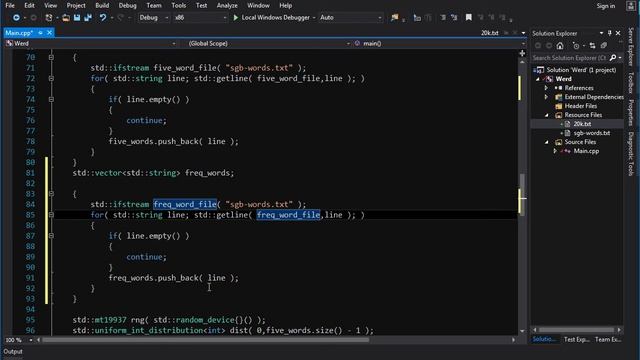Click the editor vertical scrollbar thumb
This screenshot has height=360, width=640.
pyautogui.click(x=522, y=194)
